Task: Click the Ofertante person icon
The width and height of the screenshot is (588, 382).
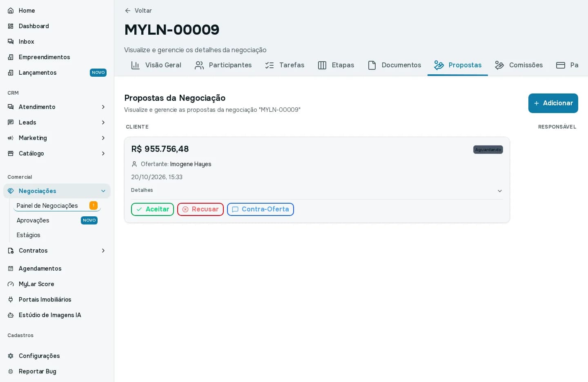Action: tap(134, 164)
